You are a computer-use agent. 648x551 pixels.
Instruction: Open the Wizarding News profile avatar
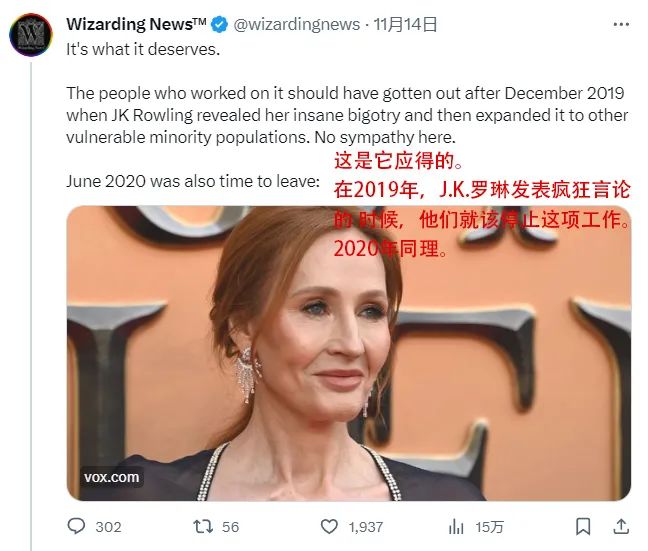tap(31, 35)
